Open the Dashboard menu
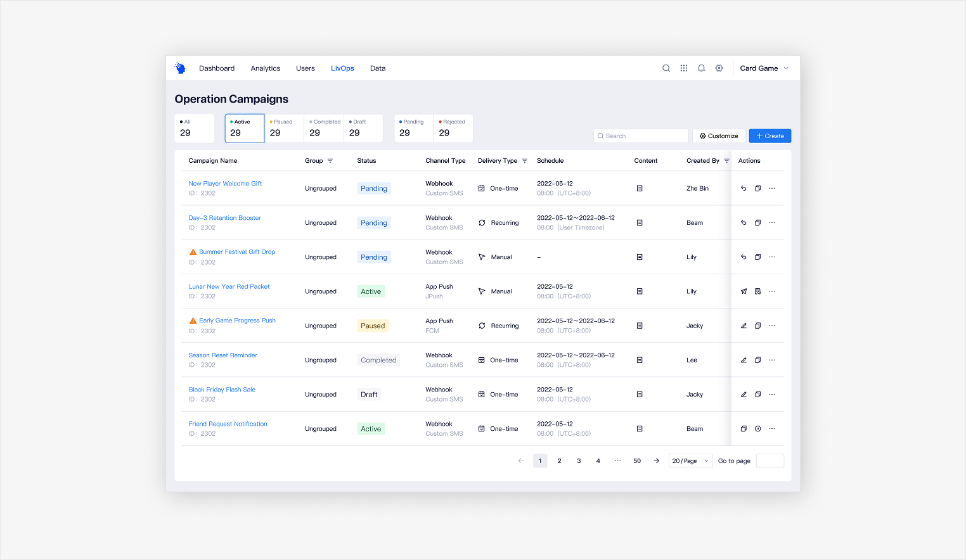966x560 pixels. [x=217, y=68]
